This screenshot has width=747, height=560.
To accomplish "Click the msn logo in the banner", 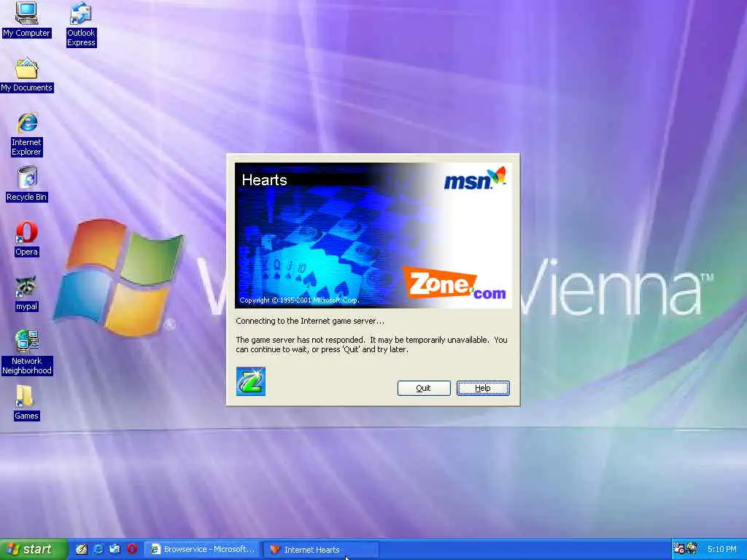I will [474, 179].
